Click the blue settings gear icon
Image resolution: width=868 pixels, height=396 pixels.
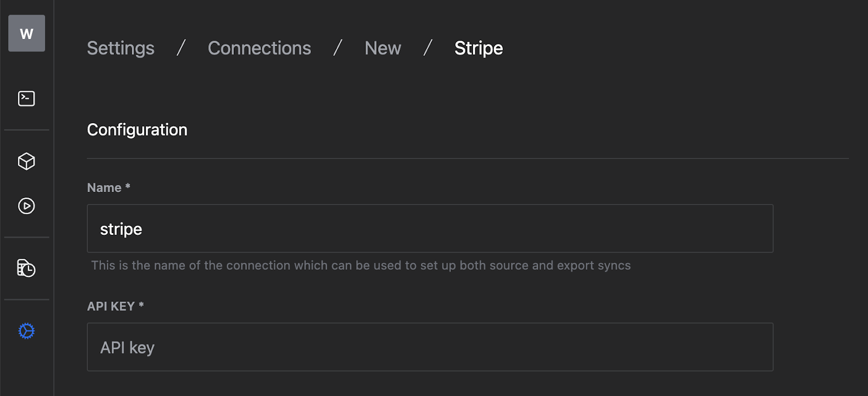tap(27, 331)
